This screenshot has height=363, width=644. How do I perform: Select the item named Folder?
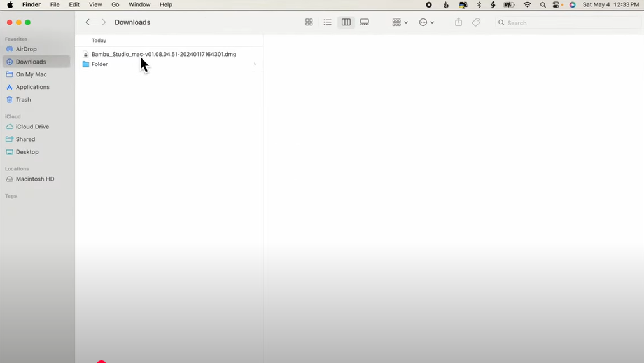[x=169, y=64]
